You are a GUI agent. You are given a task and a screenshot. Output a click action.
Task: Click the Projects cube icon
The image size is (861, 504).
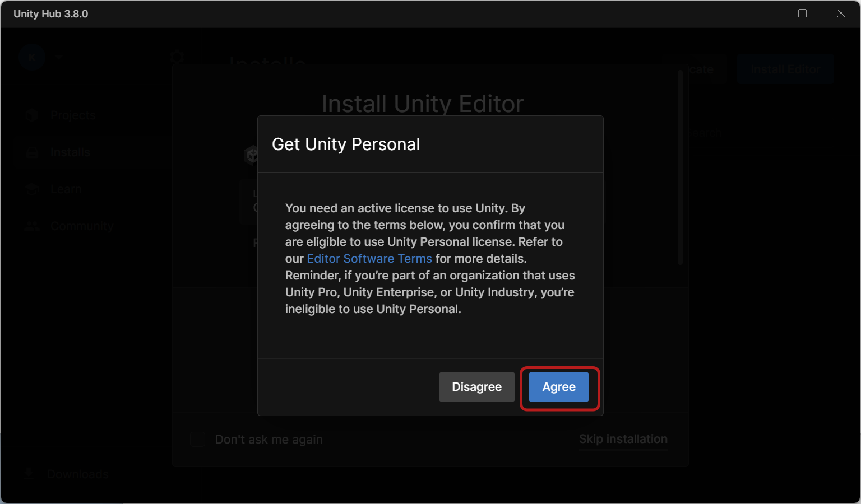[32, 115]
